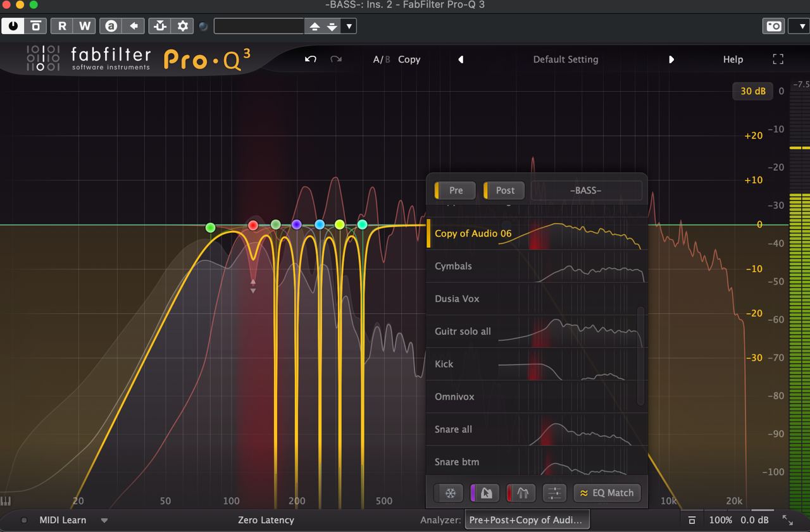Select Cymbals in analyzer list

tap(537, 266)
